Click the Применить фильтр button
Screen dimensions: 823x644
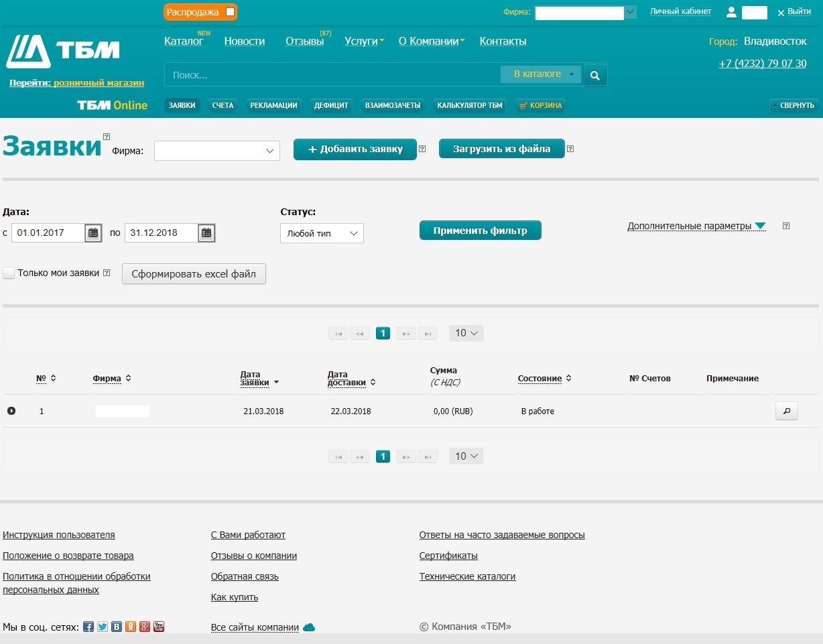pos(480,231)
